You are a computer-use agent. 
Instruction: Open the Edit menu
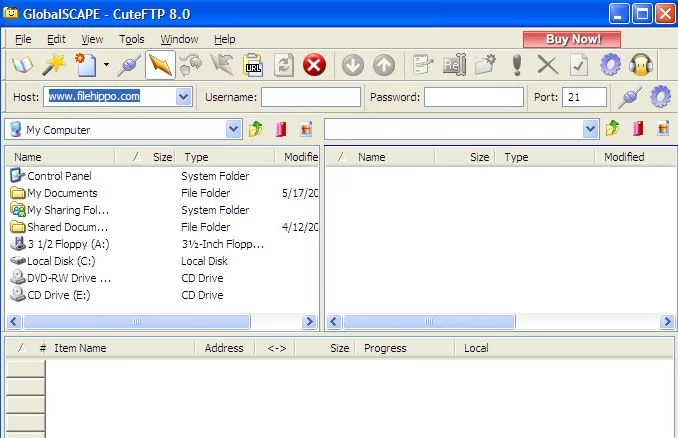[56, 39]
